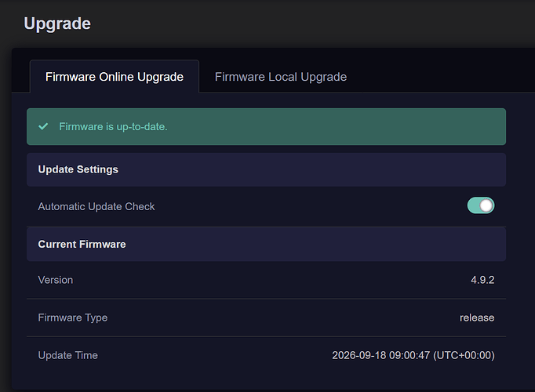Switch to the Firmware Local Upgrade tab

[x=281, y=77]
